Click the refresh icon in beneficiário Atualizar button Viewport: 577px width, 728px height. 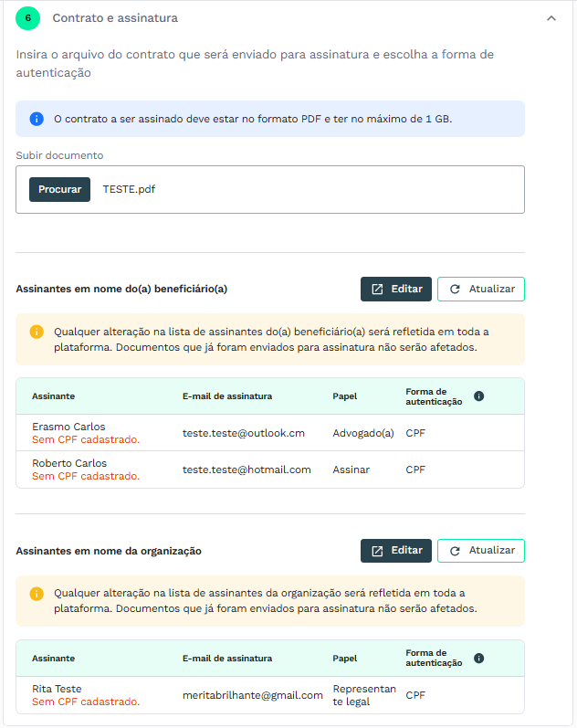[x=455, y=290]
